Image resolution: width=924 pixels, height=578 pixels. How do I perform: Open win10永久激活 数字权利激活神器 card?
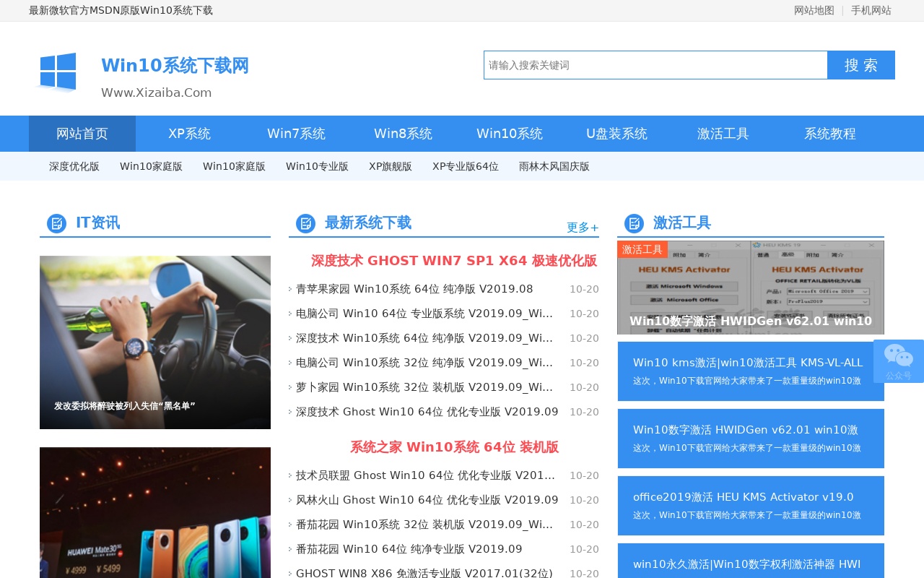751,561
